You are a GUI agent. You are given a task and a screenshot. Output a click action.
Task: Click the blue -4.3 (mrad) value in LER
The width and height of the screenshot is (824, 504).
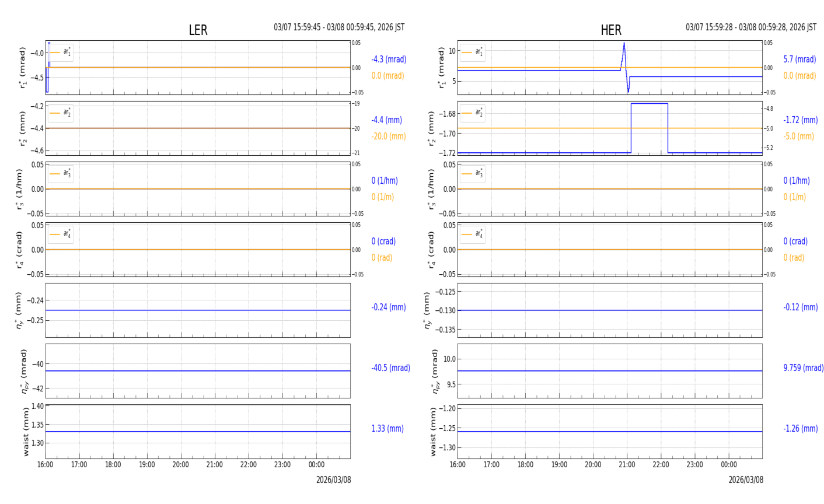tap(389, 60)
